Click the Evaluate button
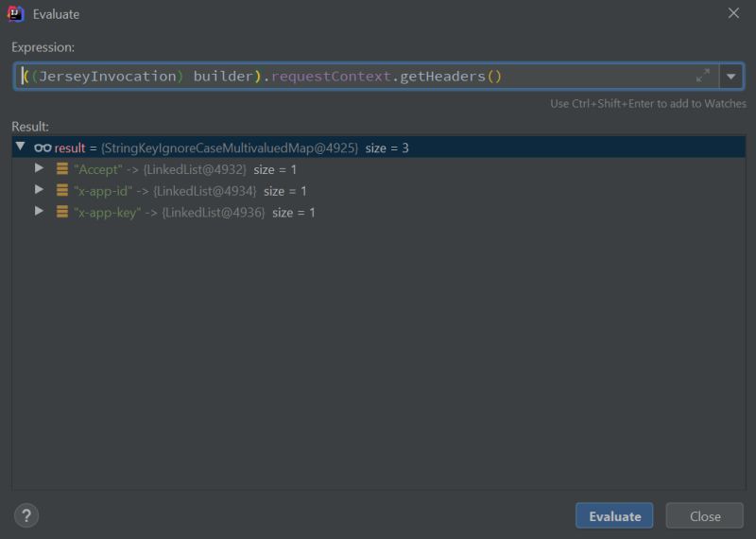Viewport: 756px width, 539px height. click(x=613, y=516)
